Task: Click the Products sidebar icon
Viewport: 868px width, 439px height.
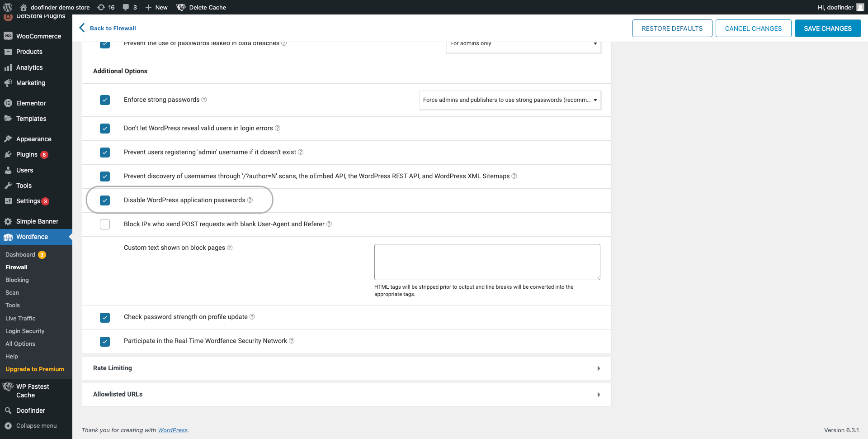Action: (8, 52)
